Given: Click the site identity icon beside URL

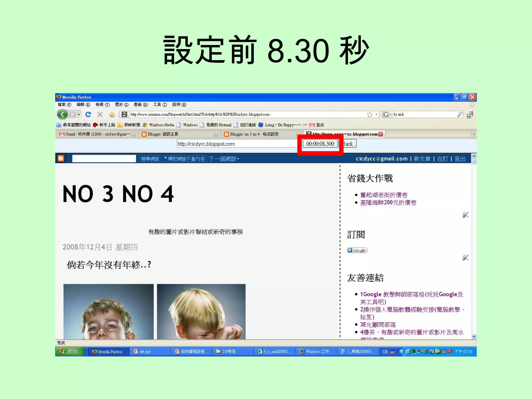Looking at the screenshot, I should (x=124, y=114).
